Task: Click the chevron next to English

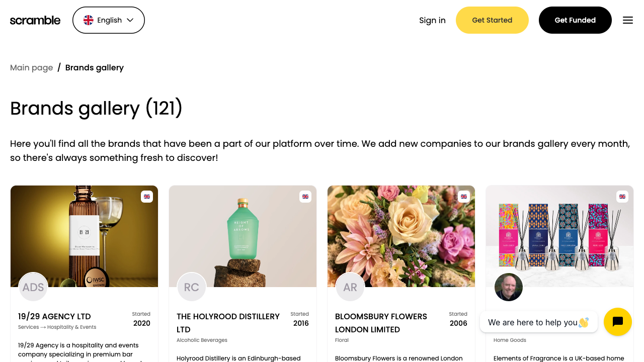Action: tap(130, 20)
